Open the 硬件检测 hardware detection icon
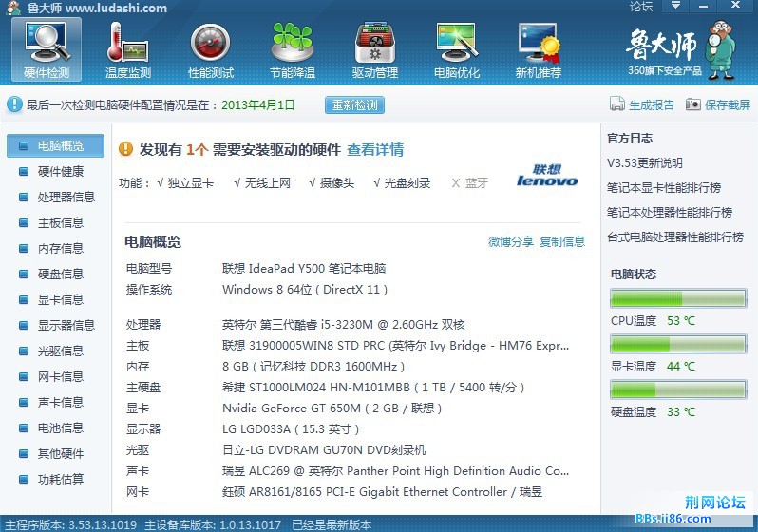Image resolution: width=758 pixels, height=532 pixels. click(x=47, y=49)
